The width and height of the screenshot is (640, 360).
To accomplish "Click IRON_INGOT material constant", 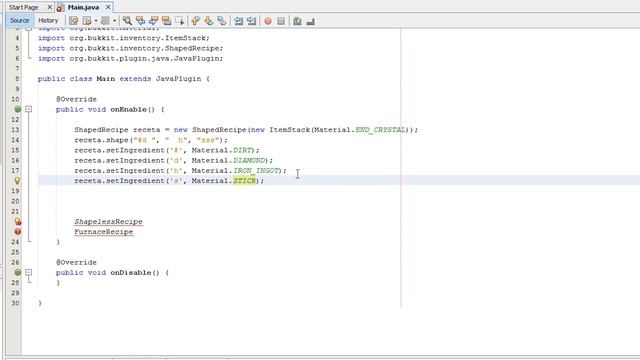I will pos(256,171).
